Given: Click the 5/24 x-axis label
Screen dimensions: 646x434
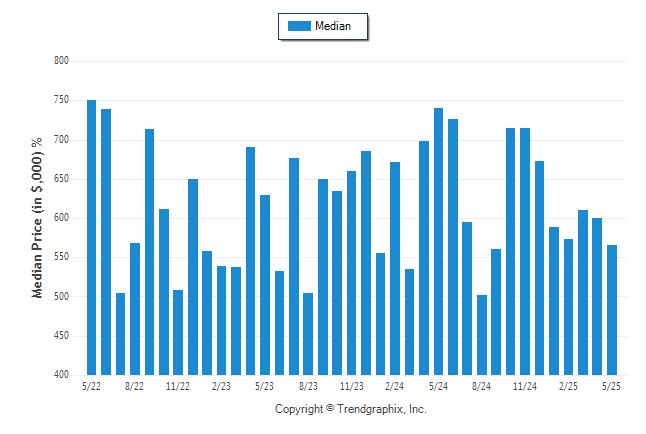Looking at the screenshot, I should (x=438, y=386).
